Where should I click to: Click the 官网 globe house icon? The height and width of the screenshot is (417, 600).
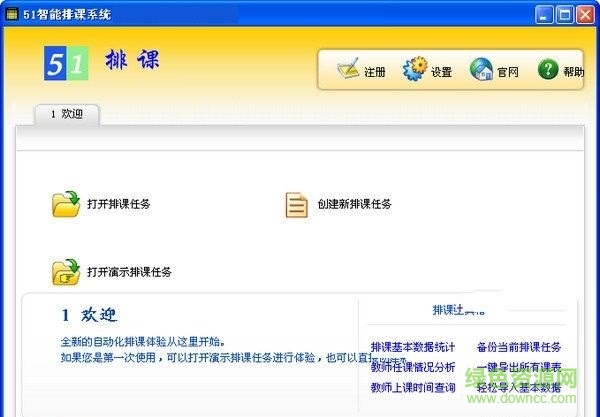pos(481,69)
